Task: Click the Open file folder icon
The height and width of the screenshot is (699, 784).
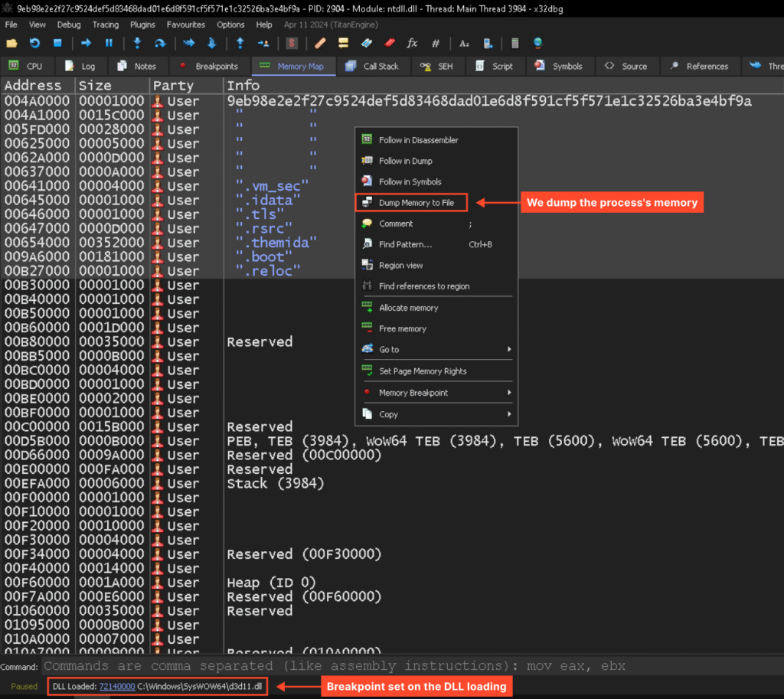Action: point(11,43)
